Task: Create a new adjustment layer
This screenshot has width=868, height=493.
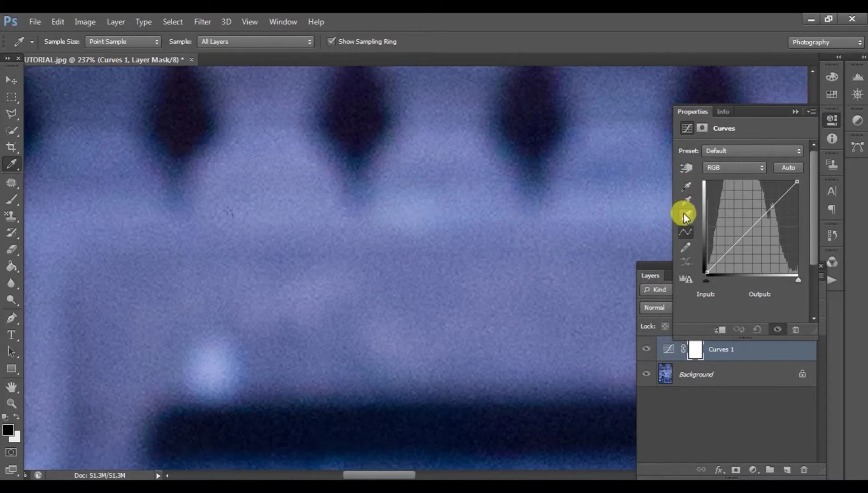Action: (753, 470)
